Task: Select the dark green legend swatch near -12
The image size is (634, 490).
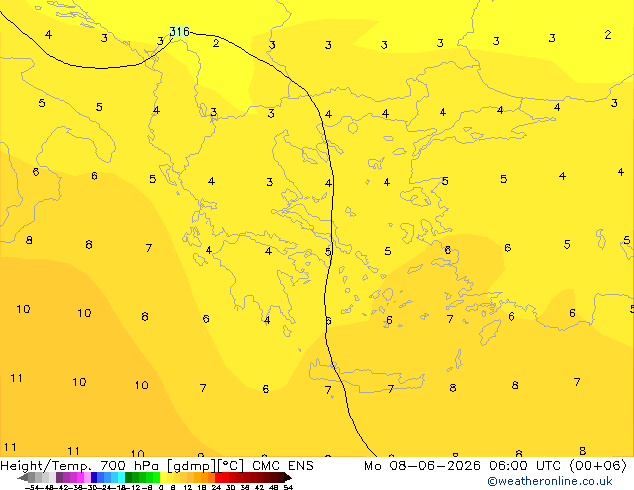Action: (129, 477)
